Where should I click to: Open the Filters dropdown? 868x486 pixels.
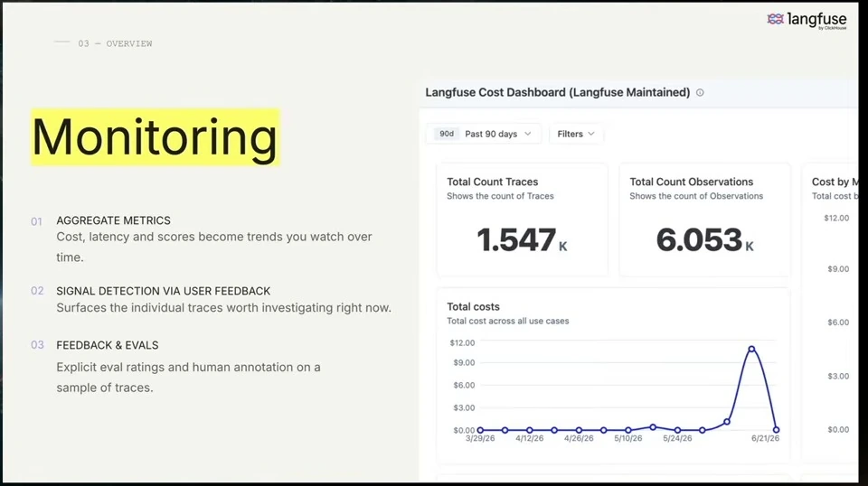coord(576,134)
